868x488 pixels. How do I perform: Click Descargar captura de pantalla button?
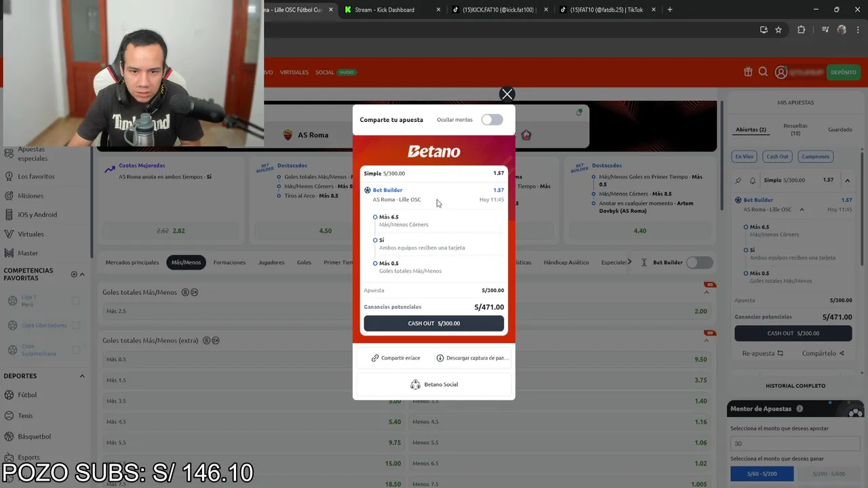pyautogui.click(x=472, y=358)
